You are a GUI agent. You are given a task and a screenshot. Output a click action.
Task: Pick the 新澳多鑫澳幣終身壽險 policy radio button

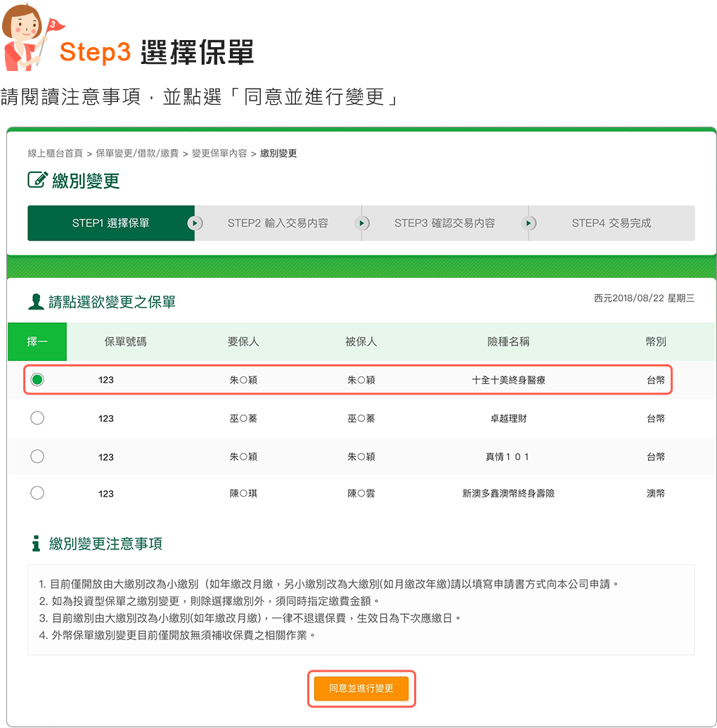pos(37,492)
